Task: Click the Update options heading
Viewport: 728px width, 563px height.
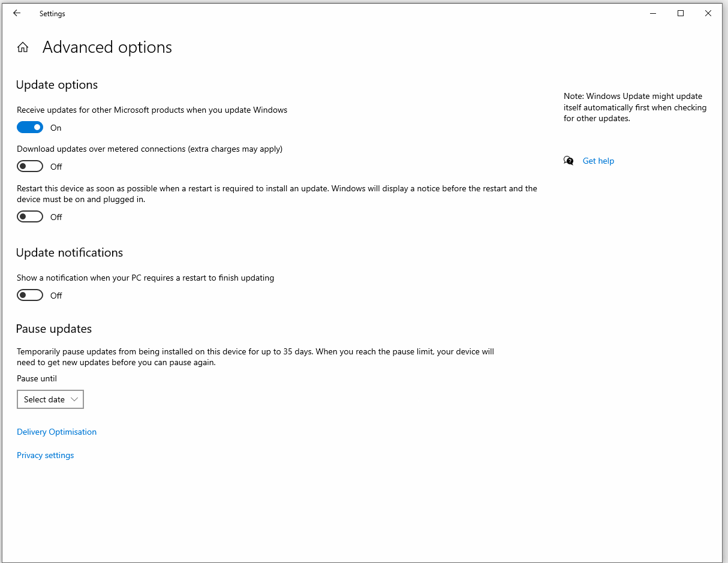Action: coord(57,85)
